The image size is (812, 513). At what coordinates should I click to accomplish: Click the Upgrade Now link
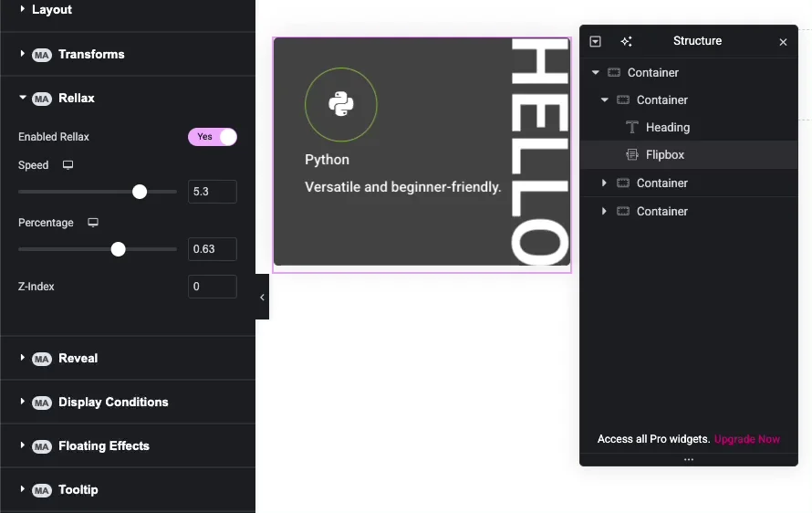pyautogui.click(x=746, y=439)
